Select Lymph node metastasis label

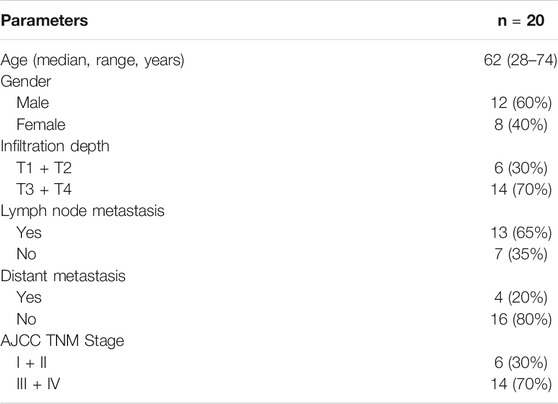(x=83, y=211)
